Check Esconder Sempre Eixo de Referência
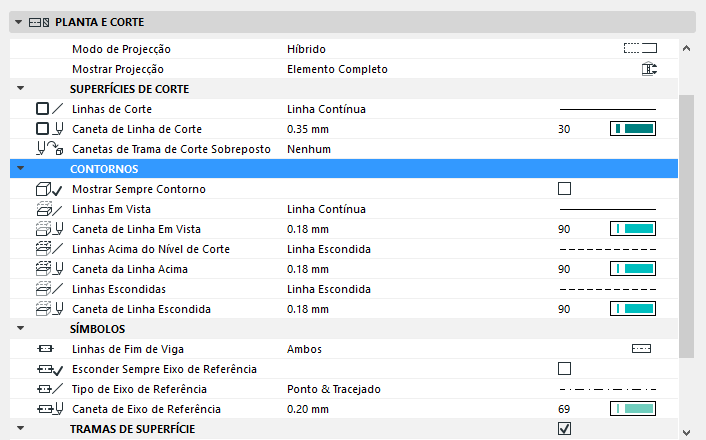Image resolution: width=706 pixels, height=440 pixels. (x=564, y=369)
